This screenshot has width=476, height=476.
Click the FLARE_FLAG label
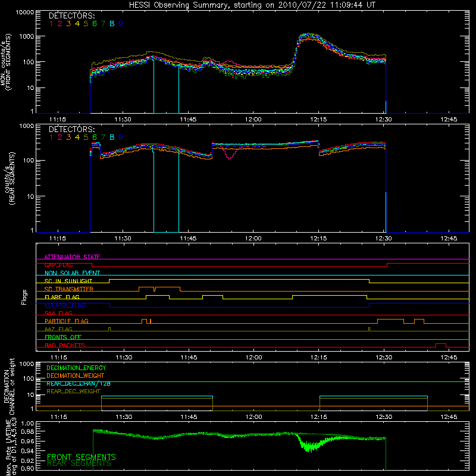(x=62, y=297)
